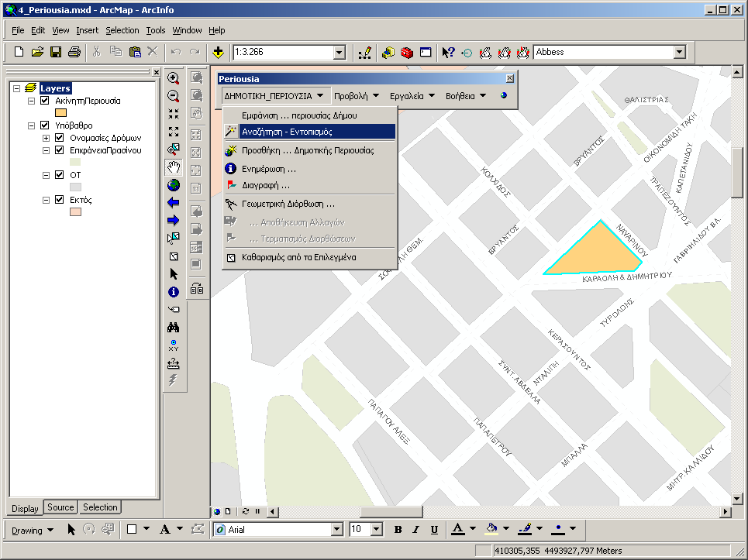Screen dimensions: 748x560
Task: Toggle the OT layer checkbox
Action: click(60, 175)
